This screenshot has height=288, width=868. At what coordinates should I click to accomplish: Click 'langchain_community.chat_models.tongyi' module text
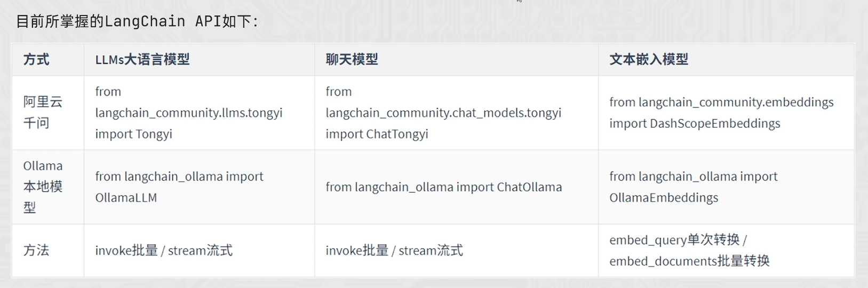pos(443,113)
